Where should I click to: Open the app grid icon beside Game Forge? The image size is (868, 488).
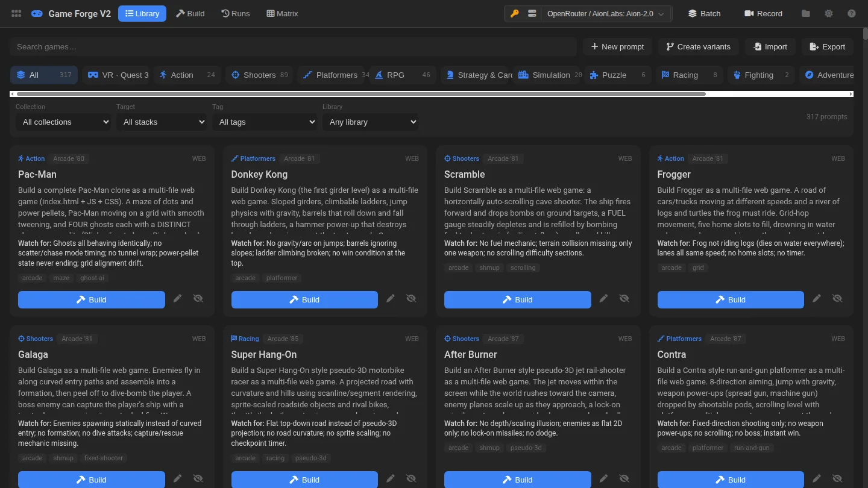pyautogui.click(x=17, y=13)
